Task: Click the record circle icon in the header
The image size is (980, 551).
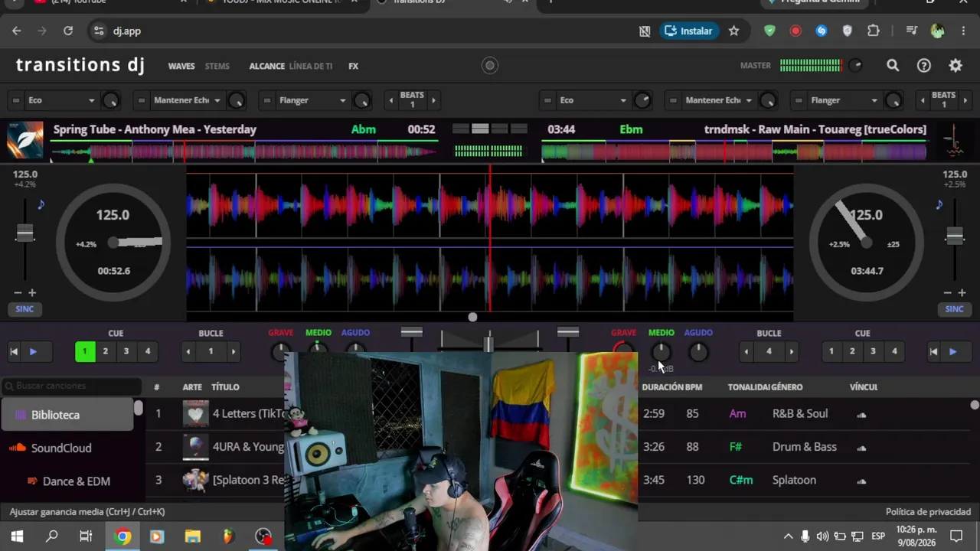Action: 490,66
